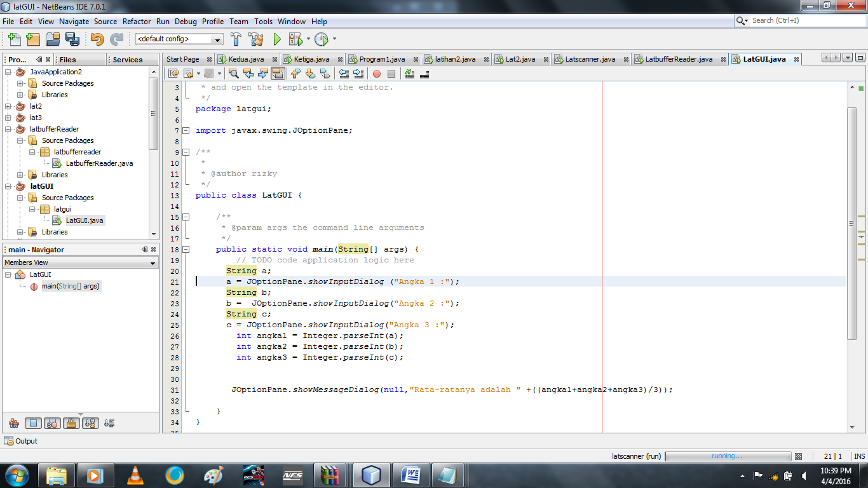Click the Search field in the menu bar
868x488 pixels.
pyautogui.click(x=797, y=20)
